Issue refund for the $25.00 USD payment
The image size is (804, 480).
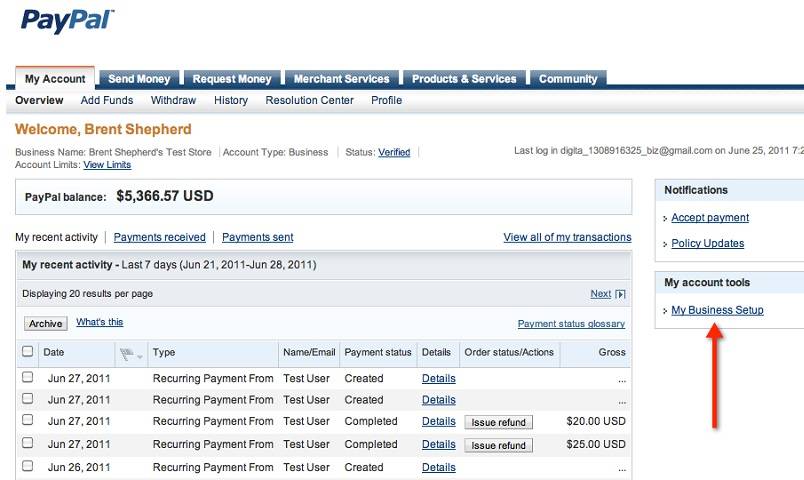coord(498,445)
